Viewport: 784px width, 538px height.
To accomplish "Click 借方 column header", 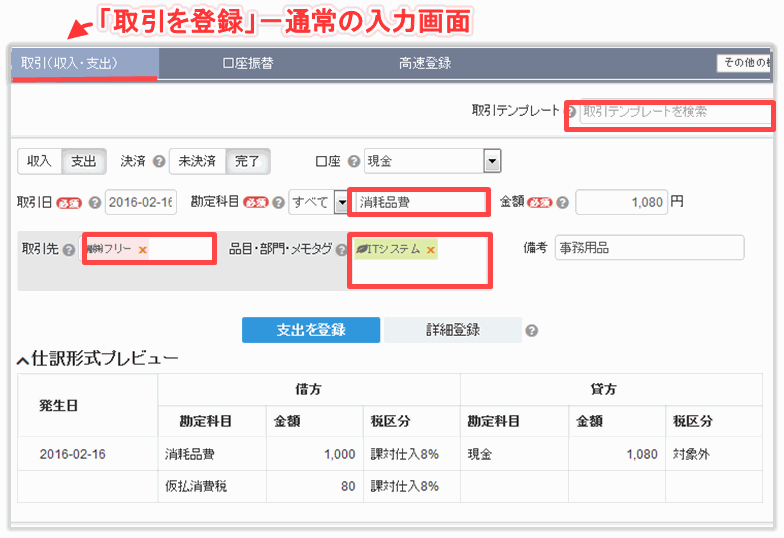I will pyautogui.click(x=308, y=390).
